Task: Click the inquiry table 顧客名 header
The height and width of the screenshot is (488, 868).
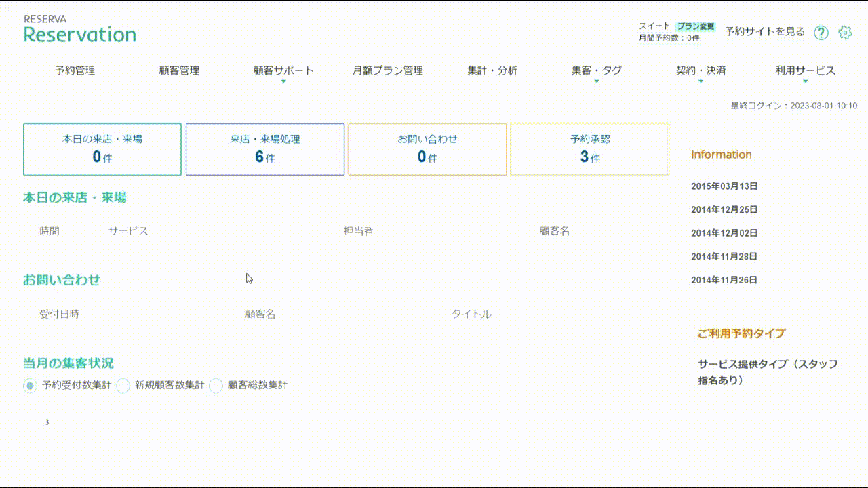Action: 260,314
